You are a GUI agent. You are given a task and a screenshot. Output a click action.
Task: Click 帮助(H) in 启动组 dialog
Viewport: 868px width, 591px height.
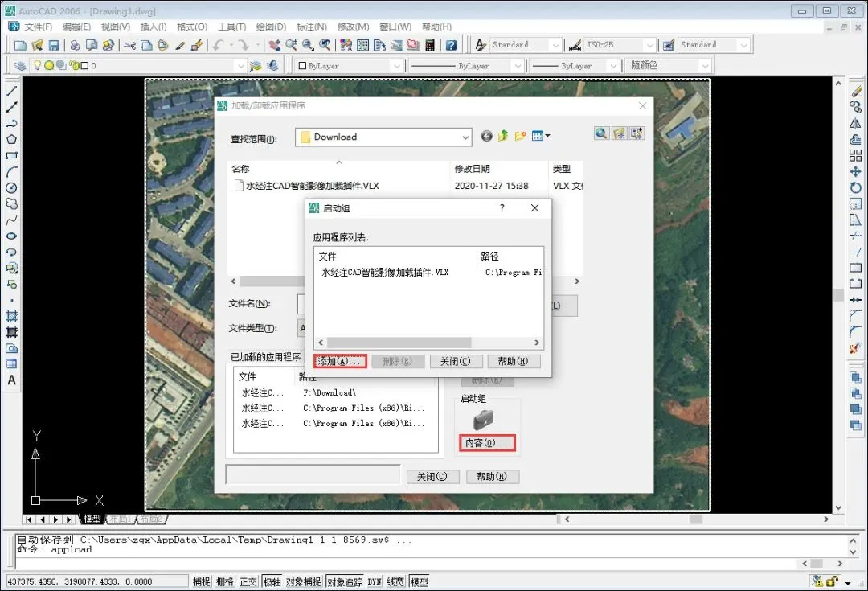pos(513,361)
